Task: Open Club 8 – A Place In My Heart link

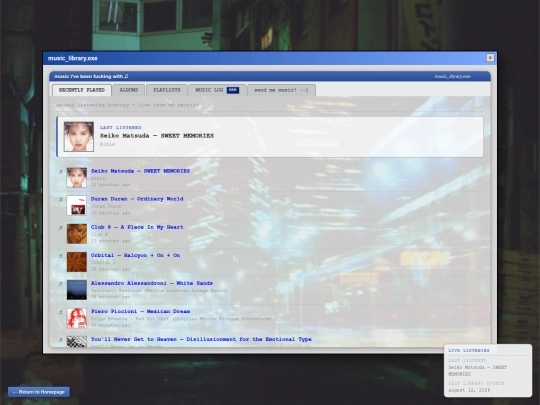Action: pos(137,227)
